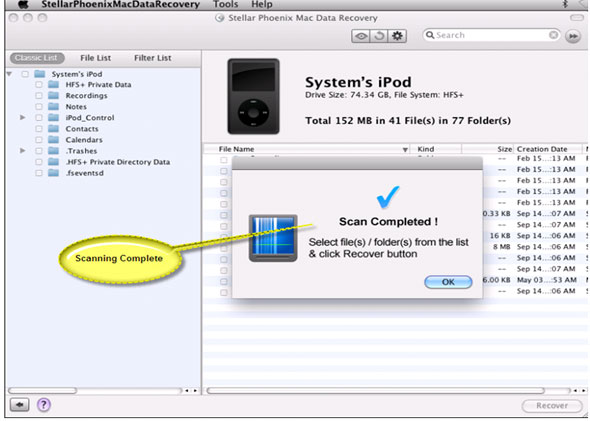This screenshot has height=421, width=590.
Task: Switch to the Filter List tab
Action: point(153,58)
